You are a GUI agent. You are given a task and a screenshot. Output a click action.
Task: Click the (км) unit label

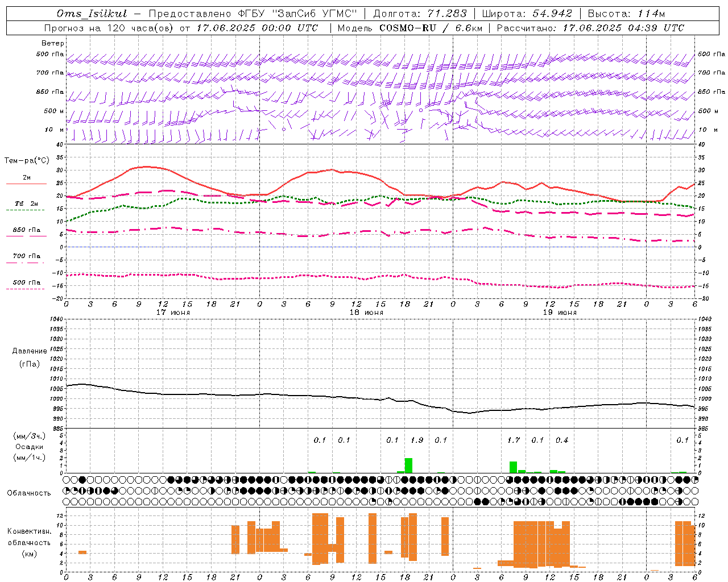[30, 554]
